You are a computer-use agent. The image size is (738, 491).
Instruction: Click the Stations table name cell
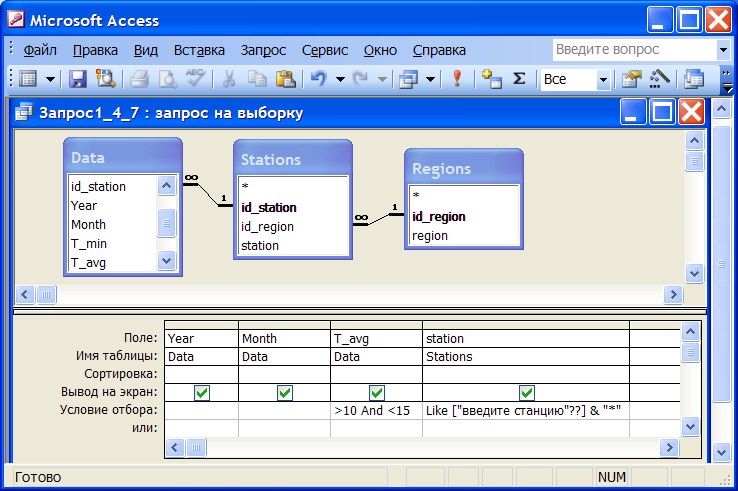pos(526,357)
